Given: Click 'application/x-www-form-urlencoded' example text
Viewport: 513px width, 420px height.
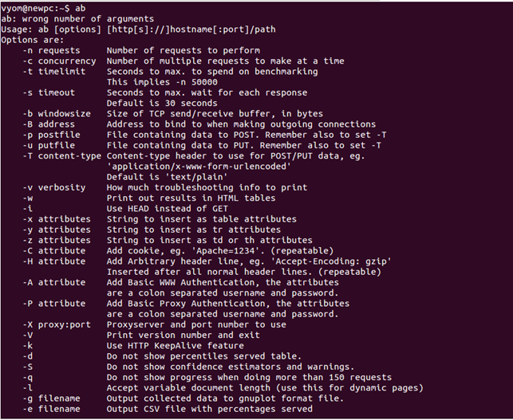Looking at the screenshot, I should pos(199,167).
